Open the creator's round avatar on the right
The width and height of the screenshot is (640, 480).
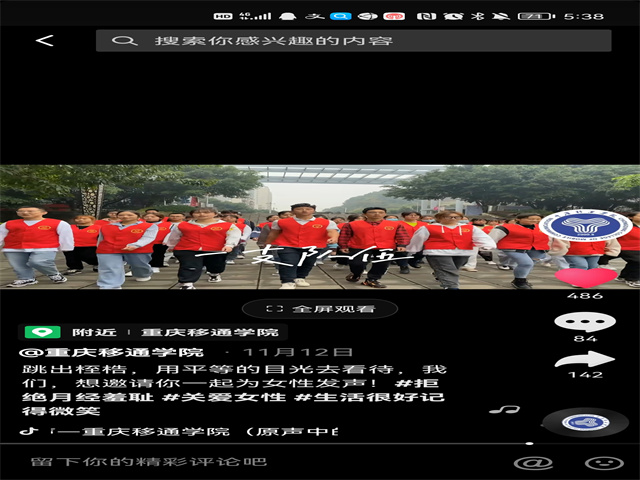click(585, 226)
